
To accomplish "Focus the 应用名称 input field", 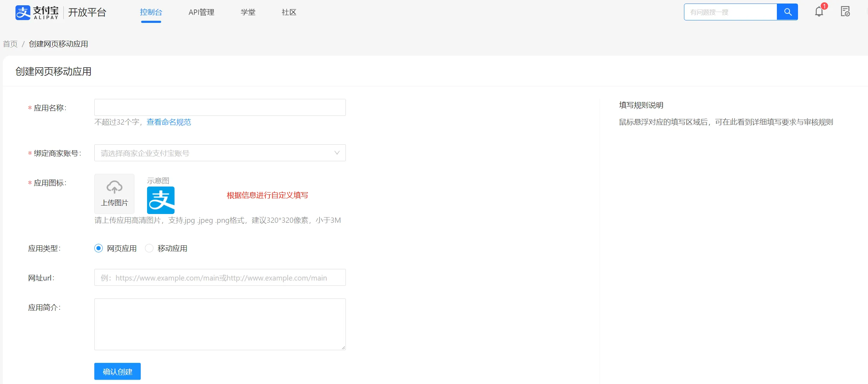I will point(220,107).
